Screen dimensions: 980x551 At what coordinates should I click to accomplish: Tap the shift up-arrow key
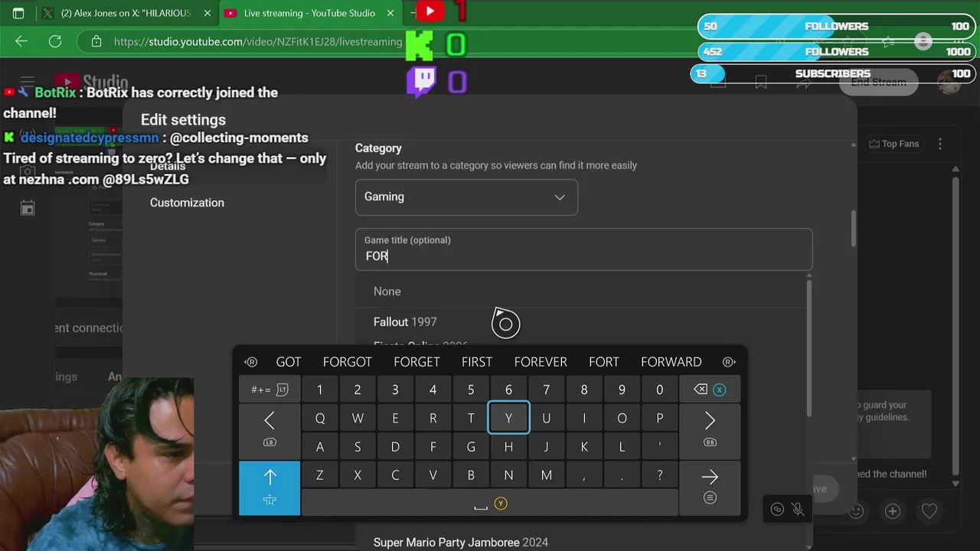point(269,487)
